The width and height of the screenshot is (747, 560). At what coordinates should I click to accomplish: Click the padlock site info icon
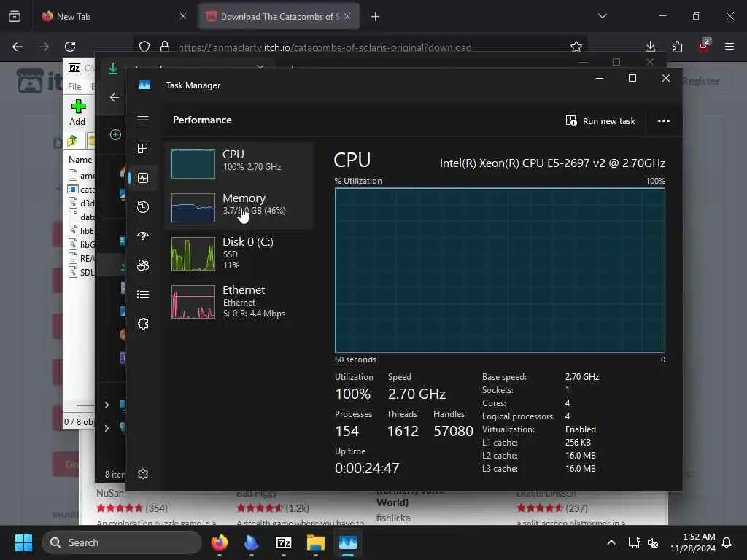point(165,47)
